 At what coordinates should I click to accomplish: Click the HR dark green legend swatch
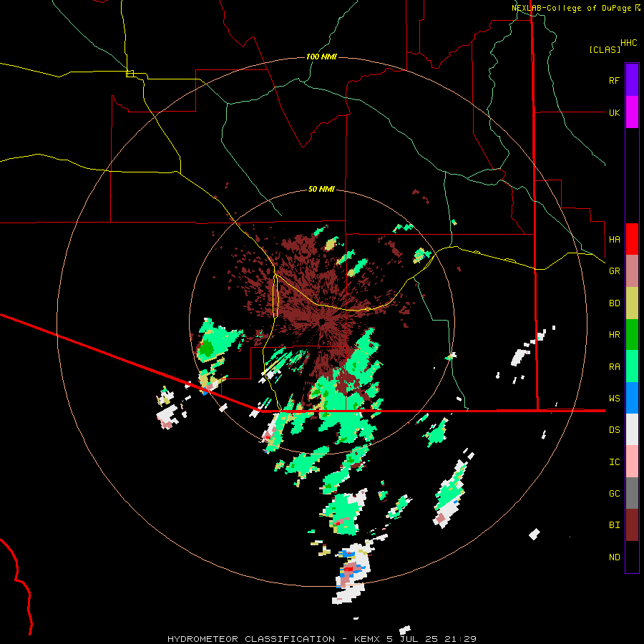pos(632,335)
